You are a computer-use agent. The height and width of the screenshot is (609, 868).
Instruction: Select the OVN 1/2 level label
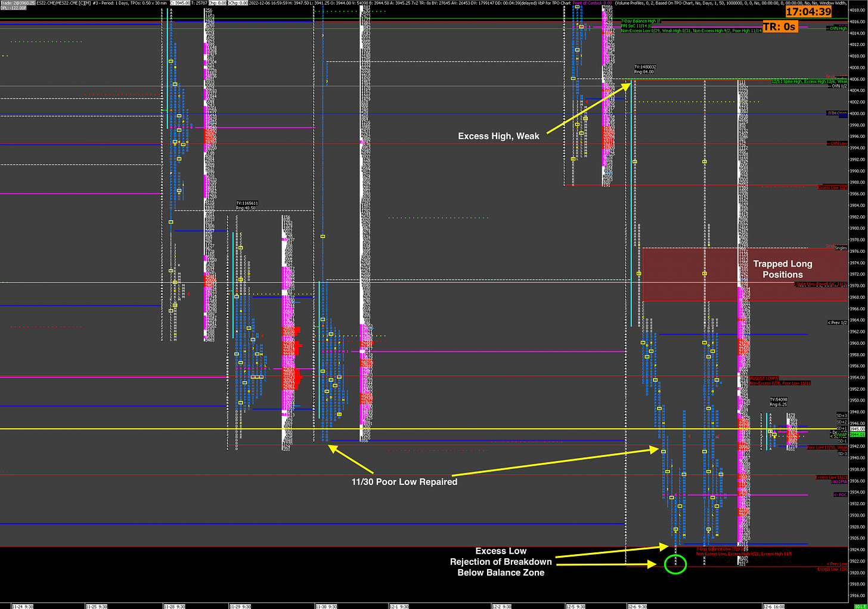(x=838, y=86)
